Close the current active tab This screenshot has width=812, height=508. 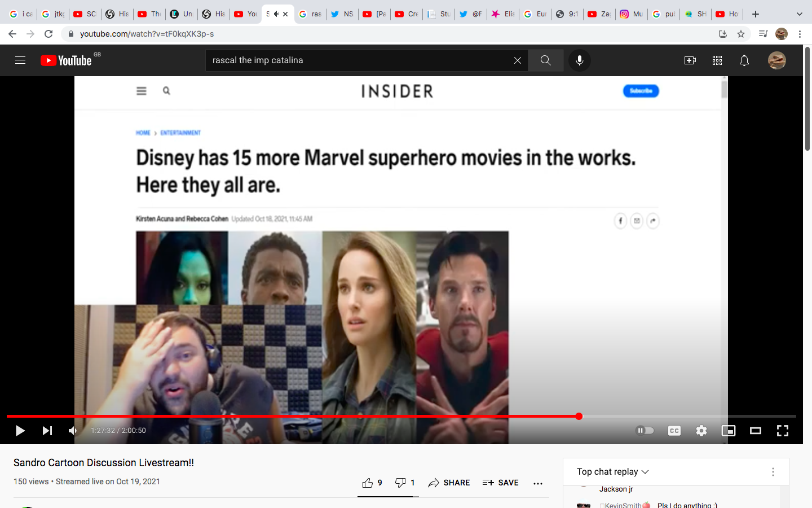(285, 14)
